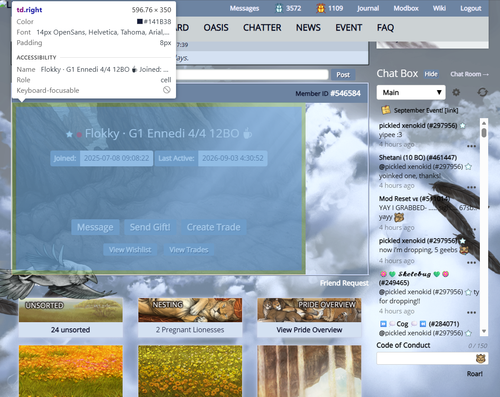The height and width of the screenshot is (397, 500).
Task: Click Member ID #546584
Action: (345, 93)
